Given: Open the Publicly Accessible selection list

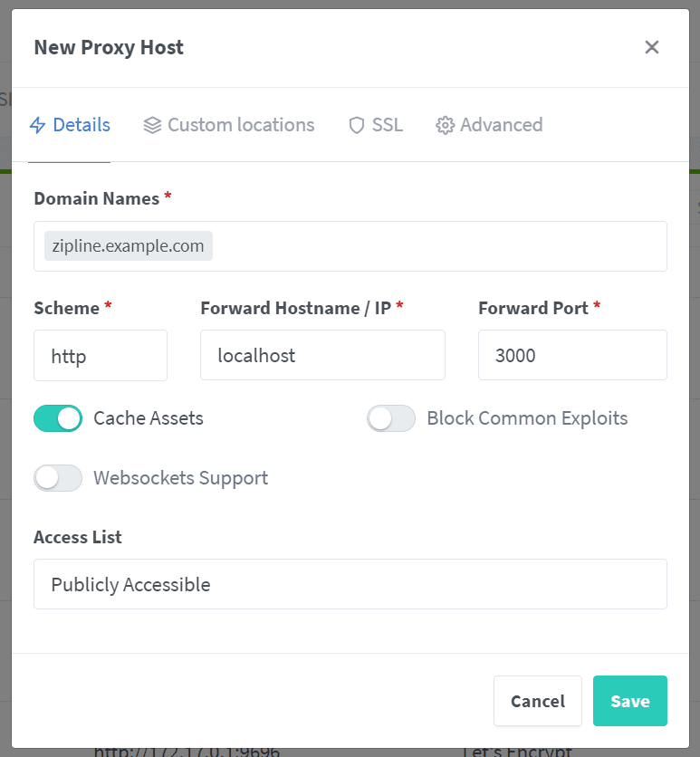Looking at the screenshot, I should coord(350,584).
